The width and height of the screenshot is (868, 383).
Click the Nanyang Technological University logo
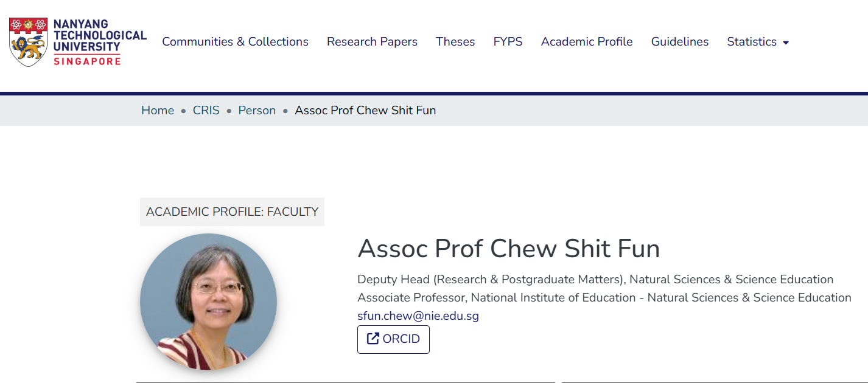pyautogui.click(x=78, y=42)
